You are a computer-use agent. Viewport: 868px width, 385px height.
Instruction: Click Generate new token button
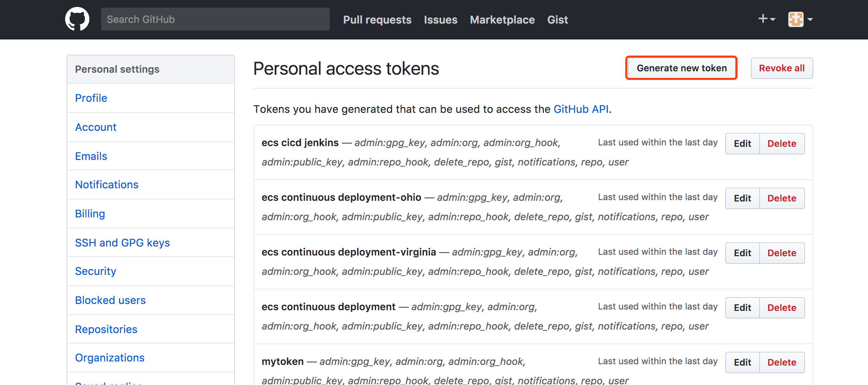coord(681,68)
